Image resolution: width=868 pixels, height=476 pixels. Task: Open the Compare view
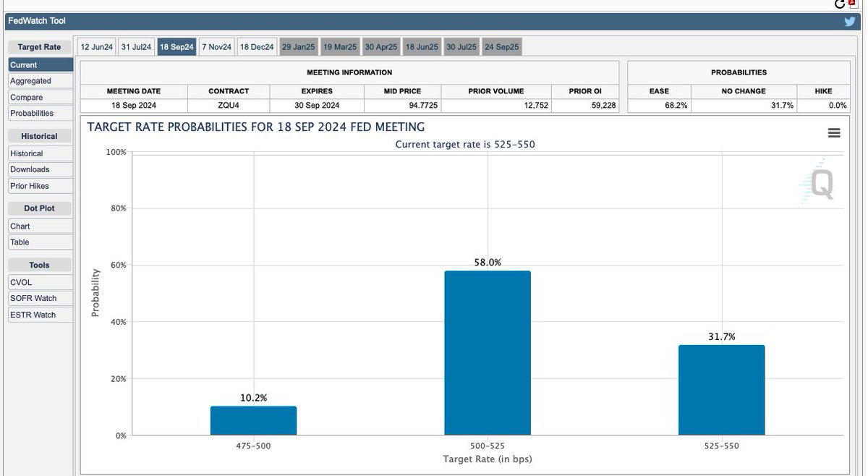41,98
